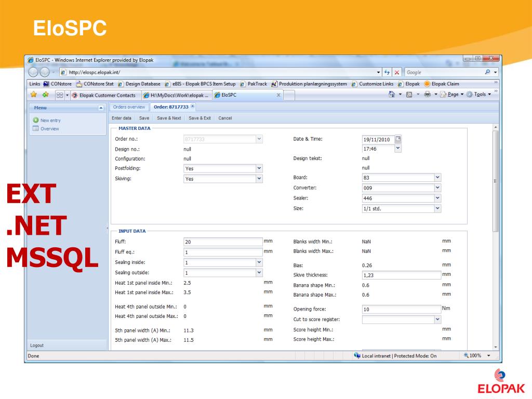532x399 pixels.
Task: Click into the Fluff input field
Action: 223,242
